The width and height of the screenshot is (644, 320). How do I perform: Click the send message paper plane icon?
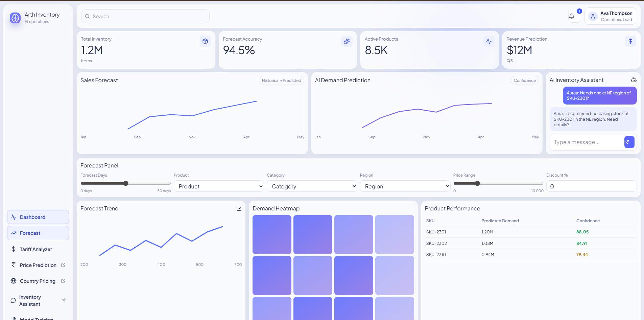[x=629, y=142]
